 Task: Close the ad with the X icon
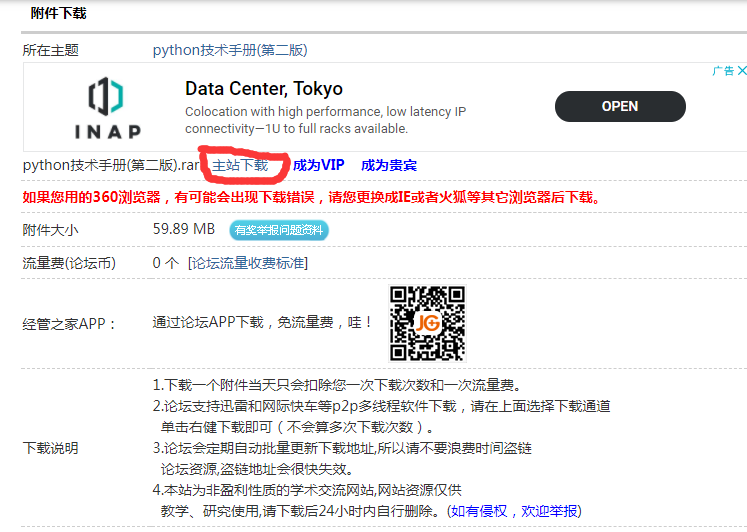(742, 70)
